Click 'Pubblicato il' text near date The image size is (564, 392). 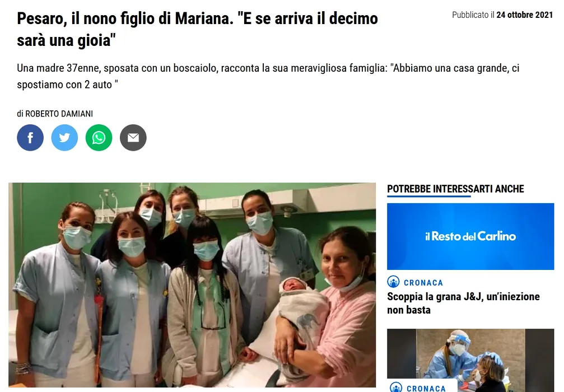click(x=473, y=15)
